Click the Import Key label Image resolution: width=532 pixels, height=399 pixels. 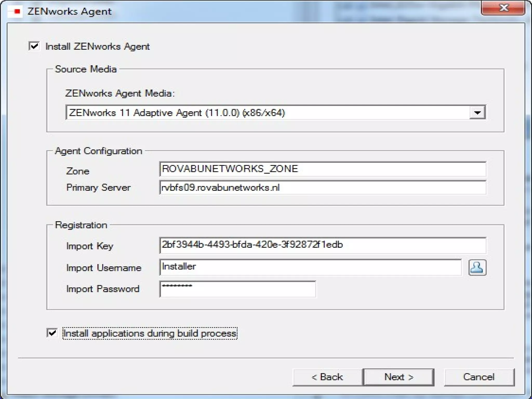point(90,246)
